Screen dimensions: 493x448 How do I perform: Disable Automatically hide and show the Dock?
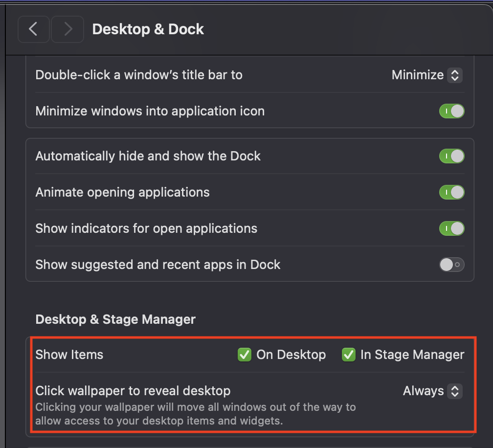(451, 157)
